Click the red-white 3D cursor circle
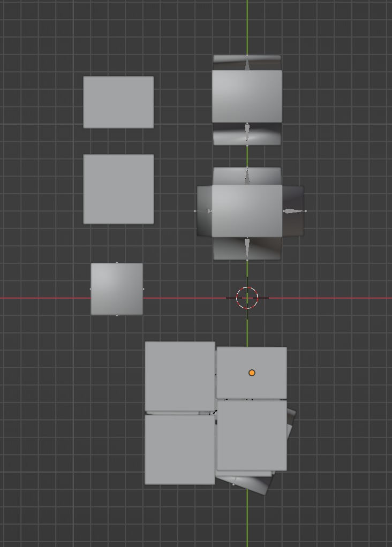Viewport: 392px width, 547px height. (247, 298)
